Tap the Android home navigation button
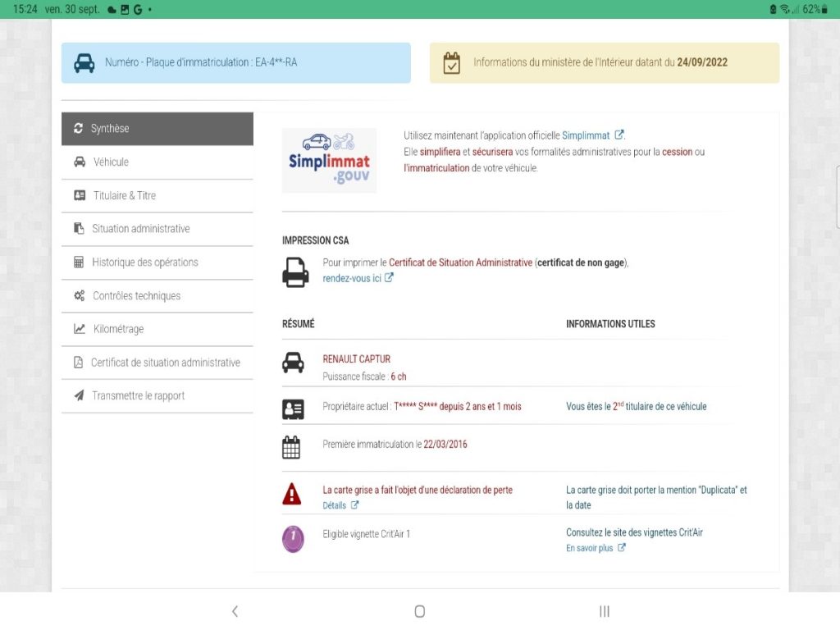 tap(420, 611)
